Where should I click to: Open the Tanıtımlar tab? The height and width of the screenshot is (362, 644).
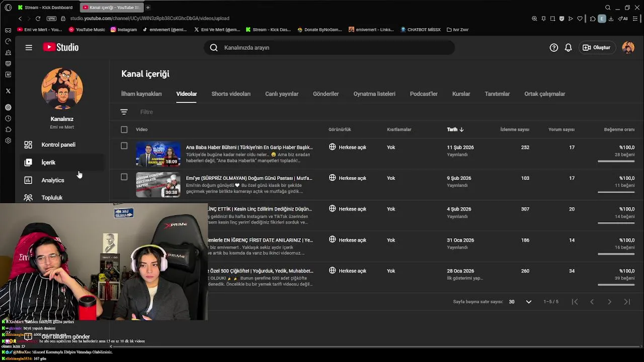pos(497,94)
